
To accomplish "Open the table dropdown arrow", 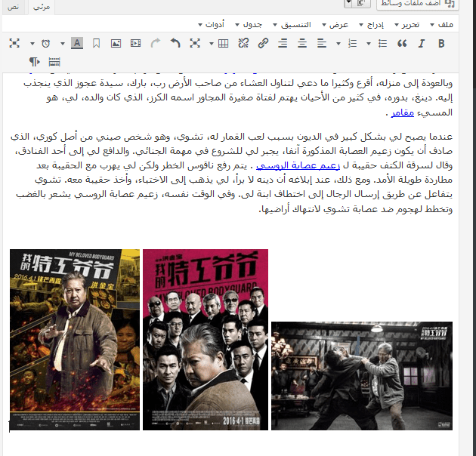I will tap(212, 44).
